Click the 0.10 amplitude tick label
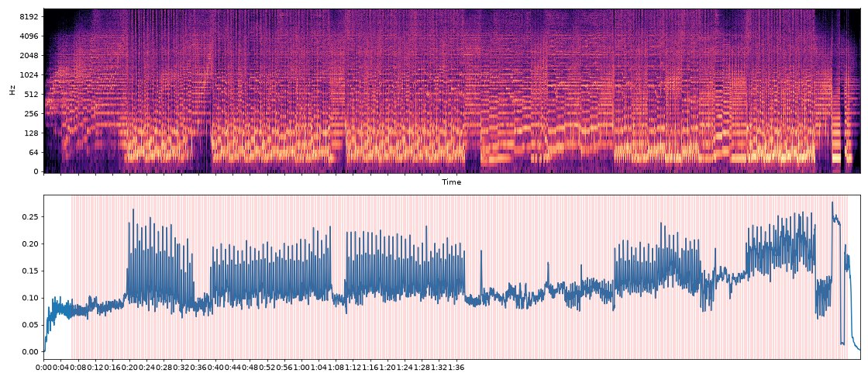This screenshot has width=868, height=380. pyautogui.click(x=29, y=298)
